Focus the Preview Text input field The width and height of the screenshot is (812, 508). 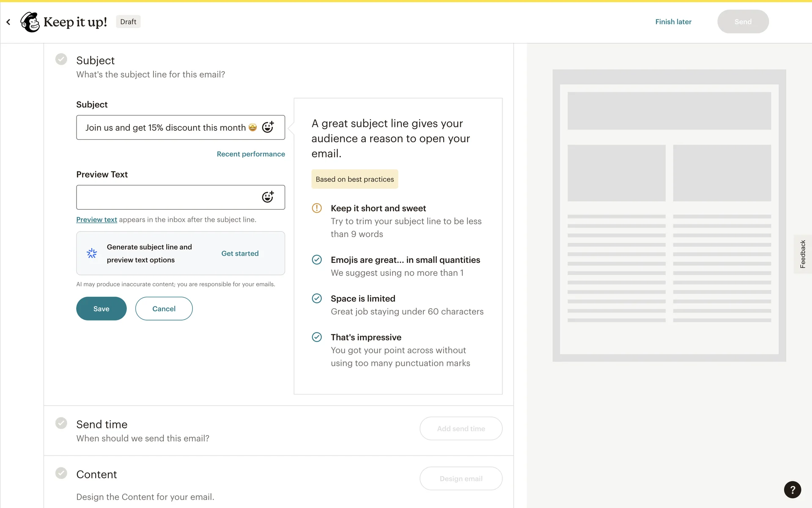point(169,197)
